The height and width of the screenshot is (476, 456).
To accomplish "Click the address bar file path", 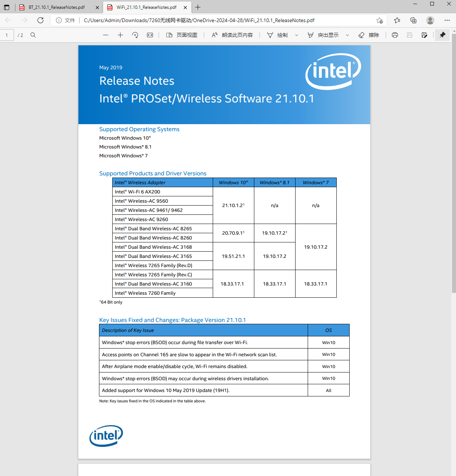I will click(x=199, y=20).
